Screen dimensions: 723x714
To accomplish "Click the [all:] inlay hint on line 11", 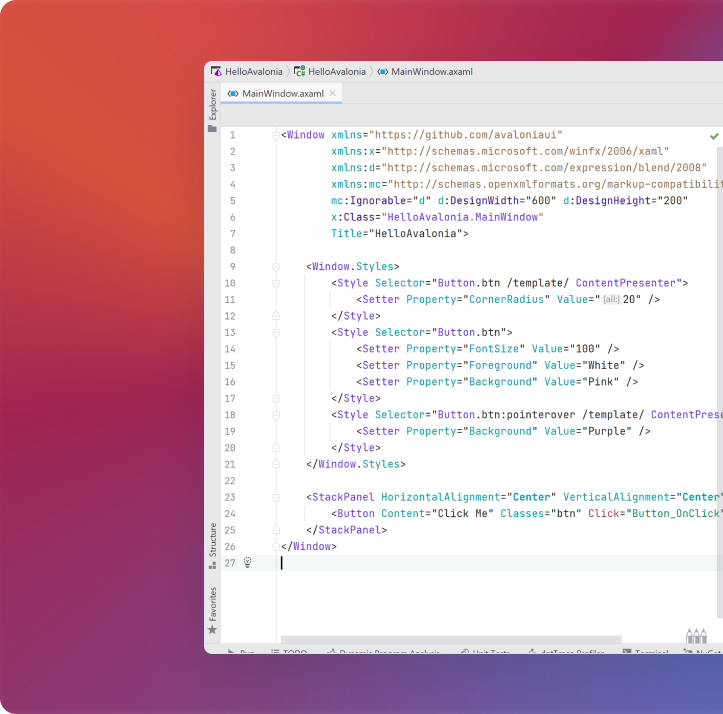I will coord(611,299).
